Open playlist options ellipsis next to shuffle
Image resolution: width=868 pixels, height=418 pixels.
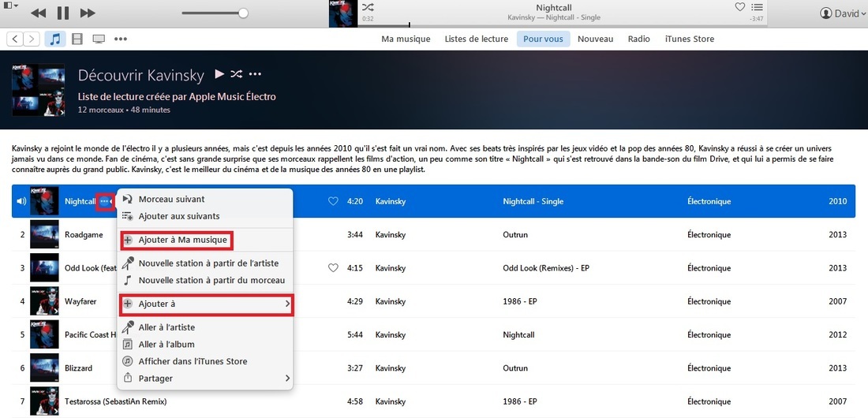255,74
